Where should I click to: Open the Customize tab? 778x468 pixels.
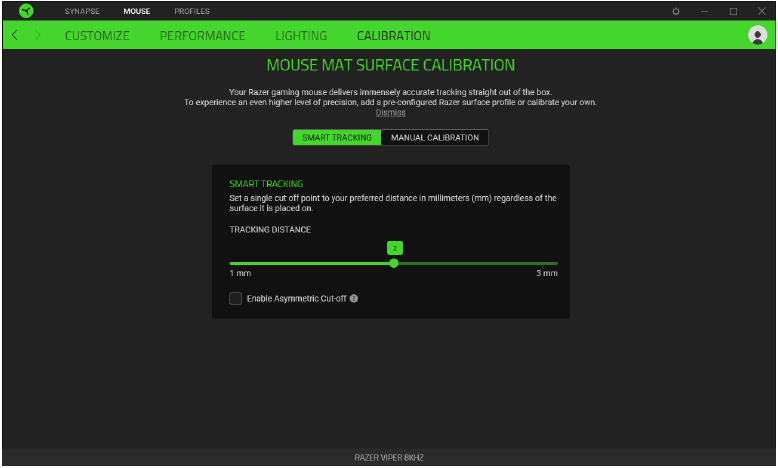(x=97, y=36)
